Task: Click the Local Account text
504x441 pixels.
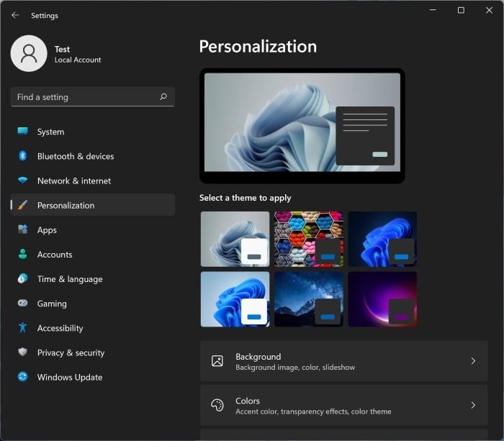Action: 78,60
